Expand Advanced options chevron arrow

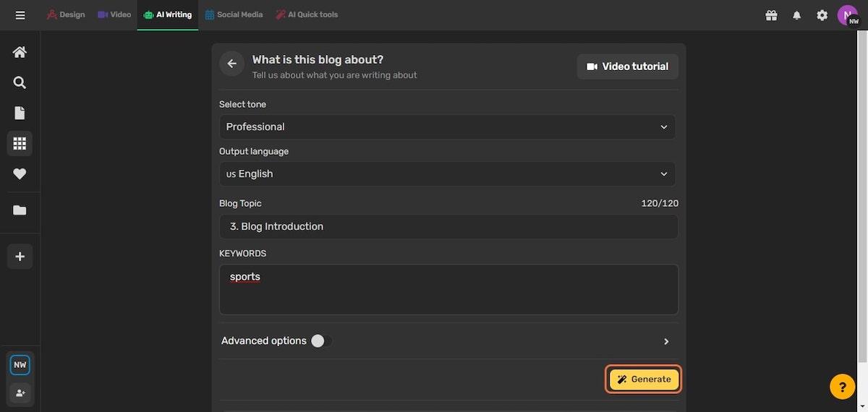tap(666, 341)
